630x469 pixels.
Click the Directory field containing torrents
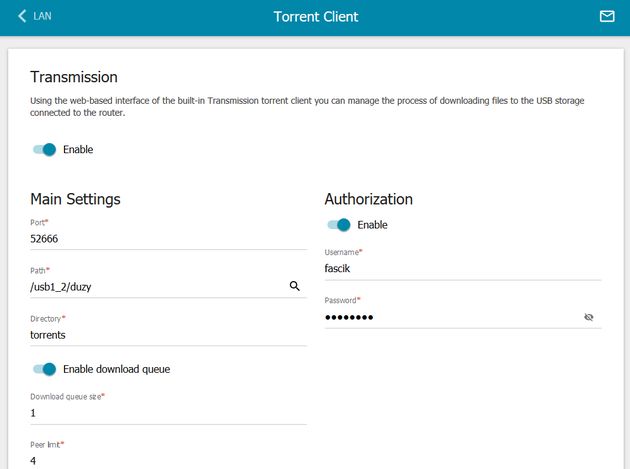point(168,335)
